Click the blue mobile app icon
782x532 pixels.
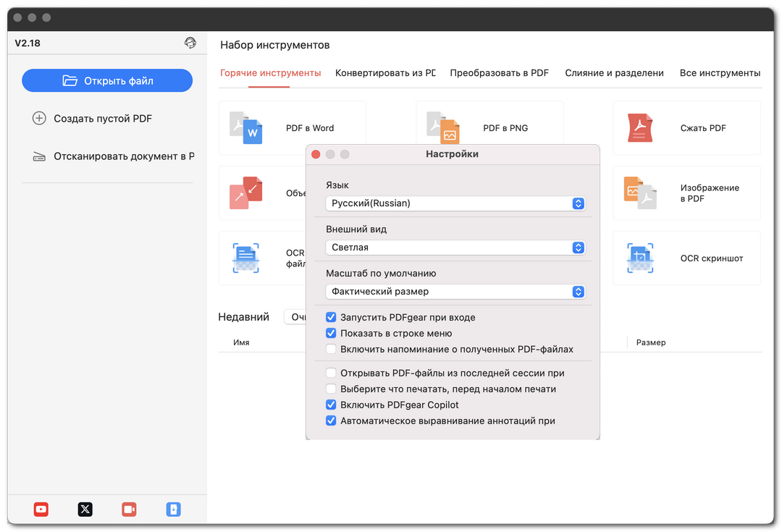[174, 510]
